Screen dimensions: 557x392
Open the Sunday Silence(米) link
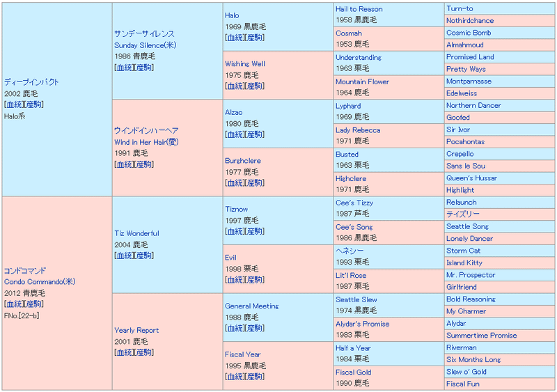click(146, 45)
